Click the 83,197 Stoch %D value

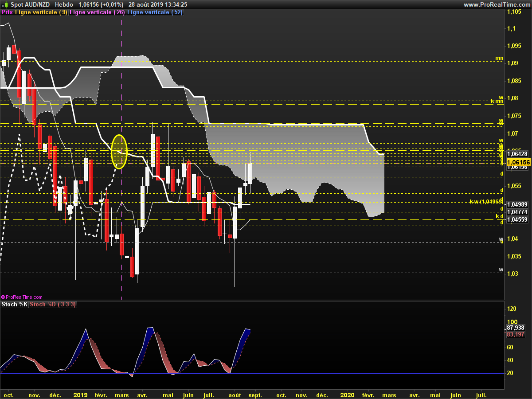(516, 334)
